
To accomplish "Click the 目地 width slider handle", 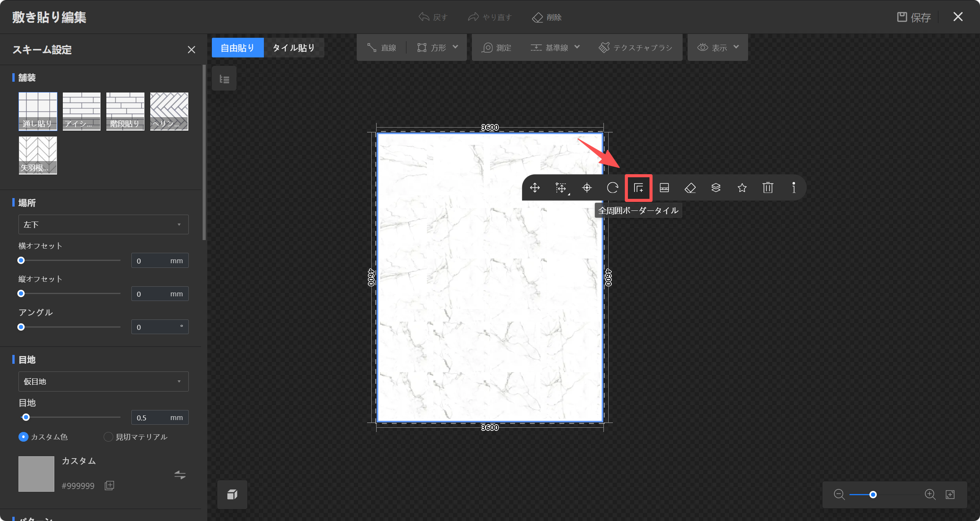I will pyautogui.click(x=26, y=417).
